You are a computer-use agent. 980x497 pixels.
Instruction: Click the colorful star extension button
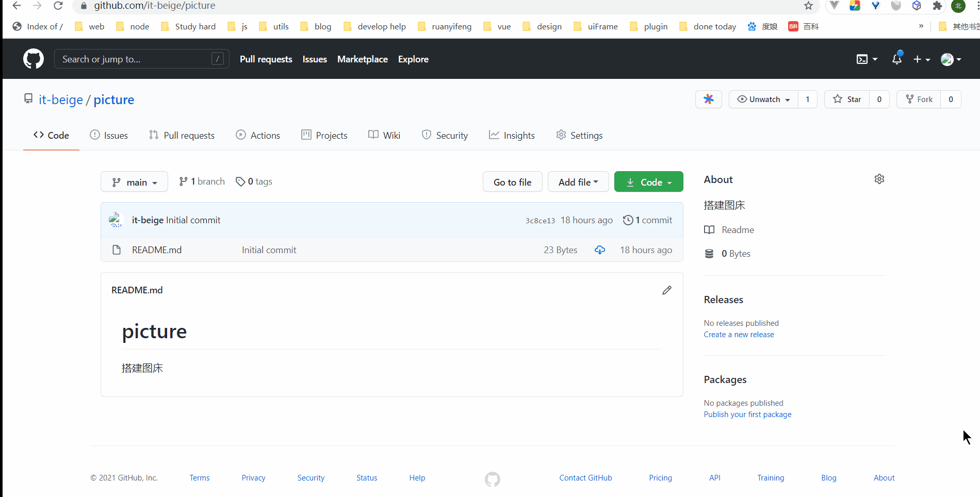[x=709, y=99]
